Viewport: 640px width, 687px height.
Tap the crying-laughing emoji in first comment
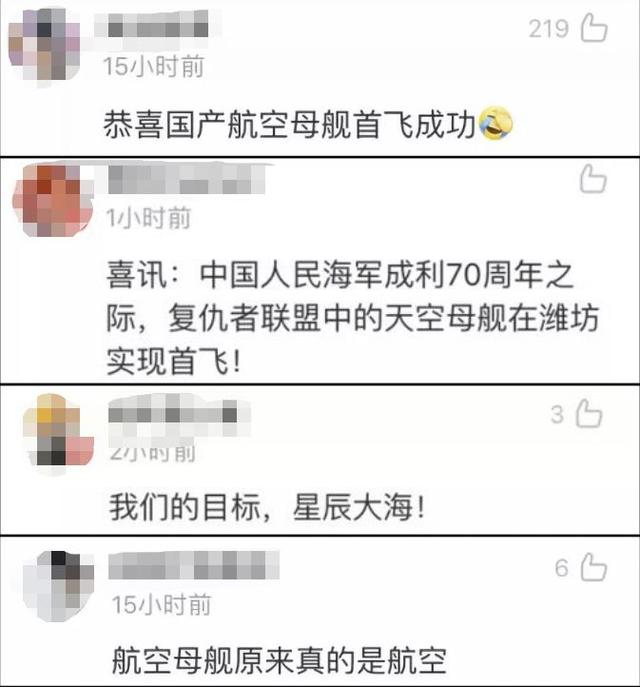pos(495,123)
